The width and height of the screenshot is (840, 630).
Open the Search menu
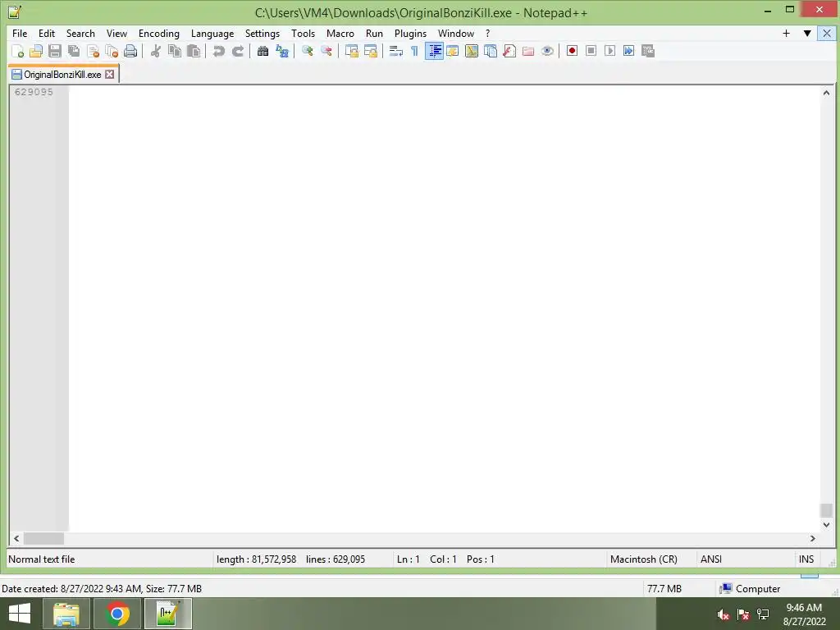(80, 33)
